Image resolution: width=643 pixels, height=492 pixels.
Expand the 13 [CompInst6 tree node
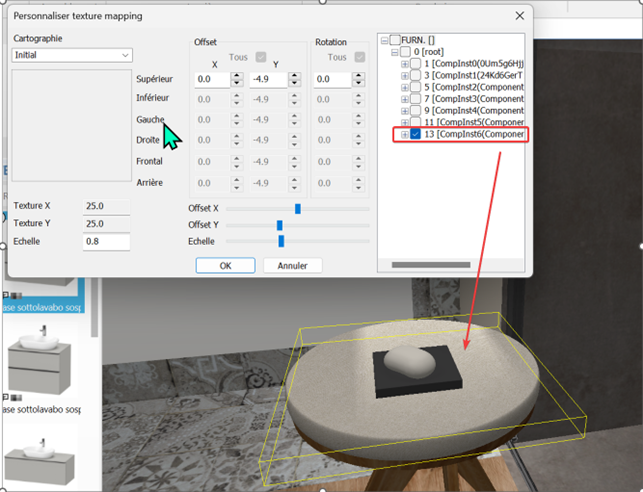405,134
